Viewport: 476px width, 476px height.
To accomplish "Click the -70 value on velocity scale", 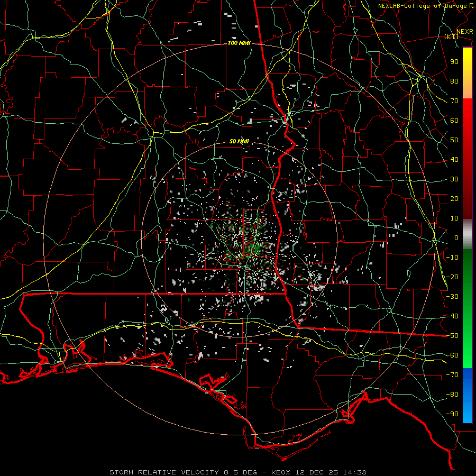I will tap(452, 375).
